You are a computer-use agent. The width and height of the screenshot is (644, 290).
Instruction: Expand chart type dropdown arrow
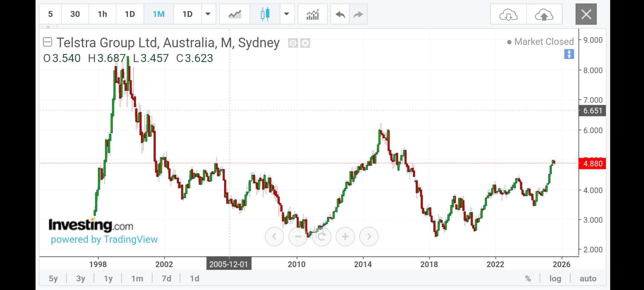287,14
